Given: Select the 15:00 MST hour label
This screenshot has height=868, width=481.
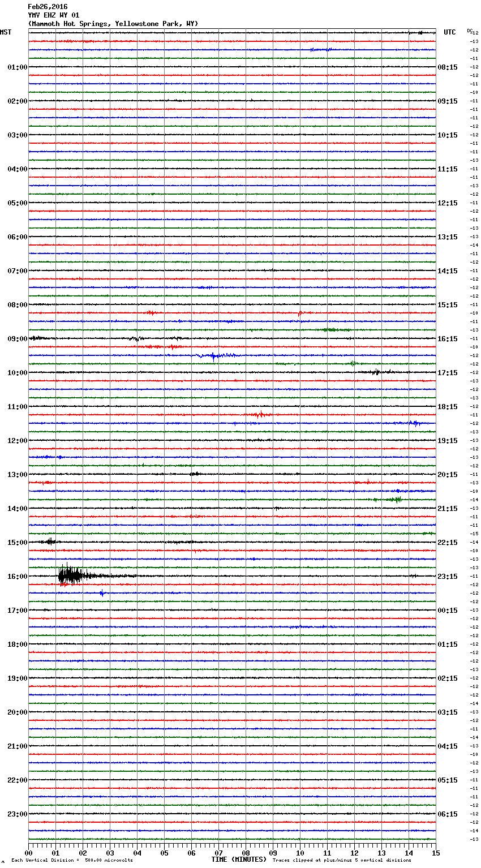Looking at the screenshot, I should (18, 543).
